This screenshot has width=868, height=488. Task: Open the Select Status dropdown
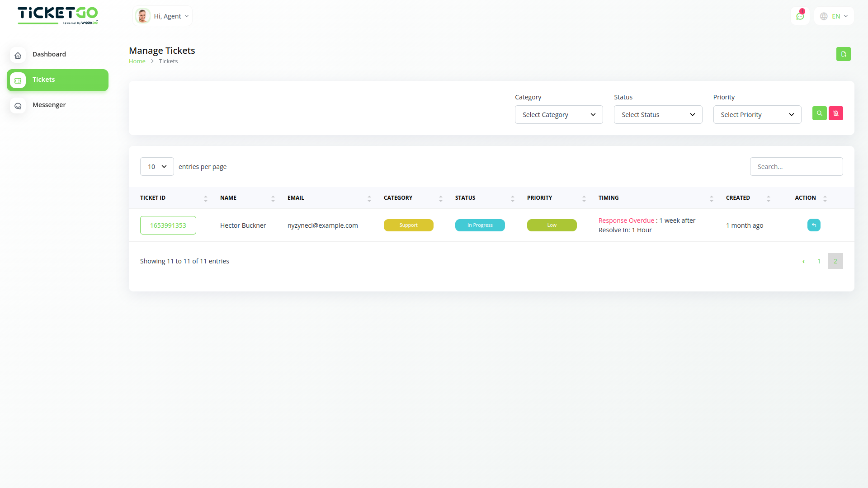658,115
